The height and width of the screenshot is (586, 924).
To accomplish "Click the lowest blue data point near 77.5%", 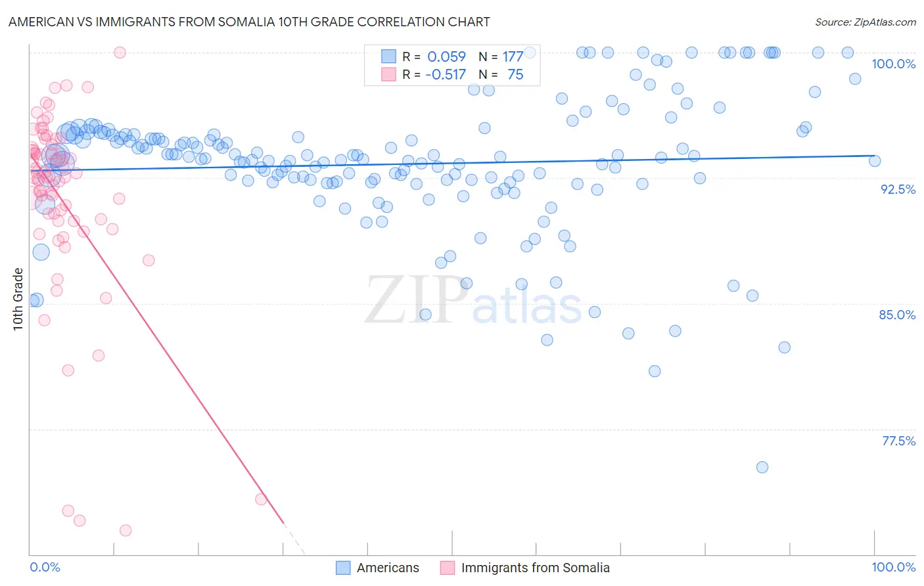I will [x=762, y=467].
